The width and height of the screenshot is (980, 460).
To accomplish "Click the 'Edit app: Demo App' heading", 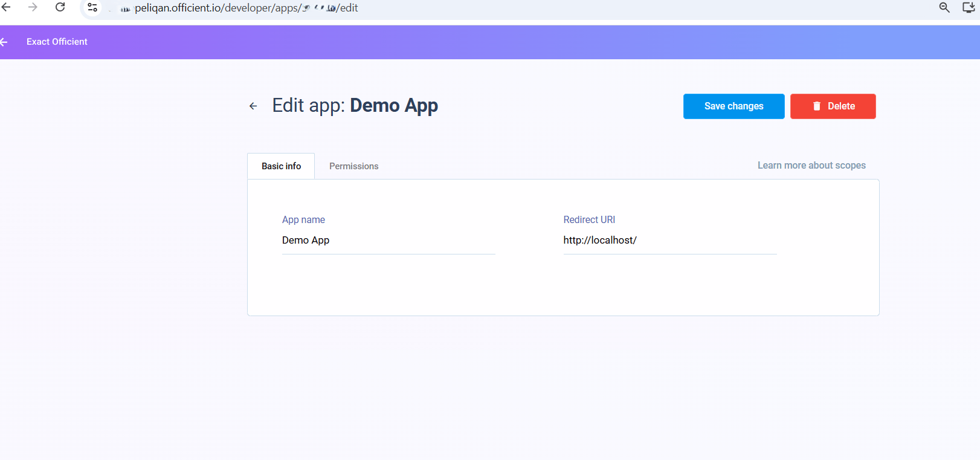I will (x=355, y=106).
